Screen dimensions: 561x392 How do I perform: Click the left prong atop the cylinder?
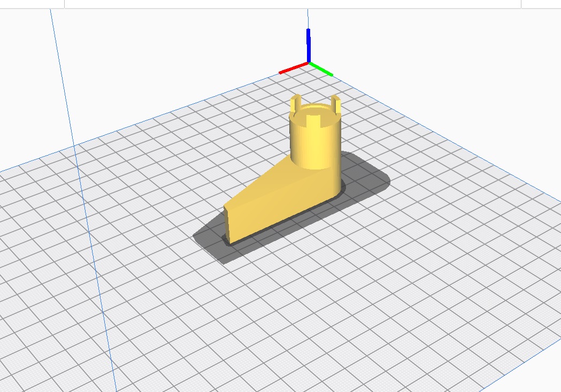[295, 103]
